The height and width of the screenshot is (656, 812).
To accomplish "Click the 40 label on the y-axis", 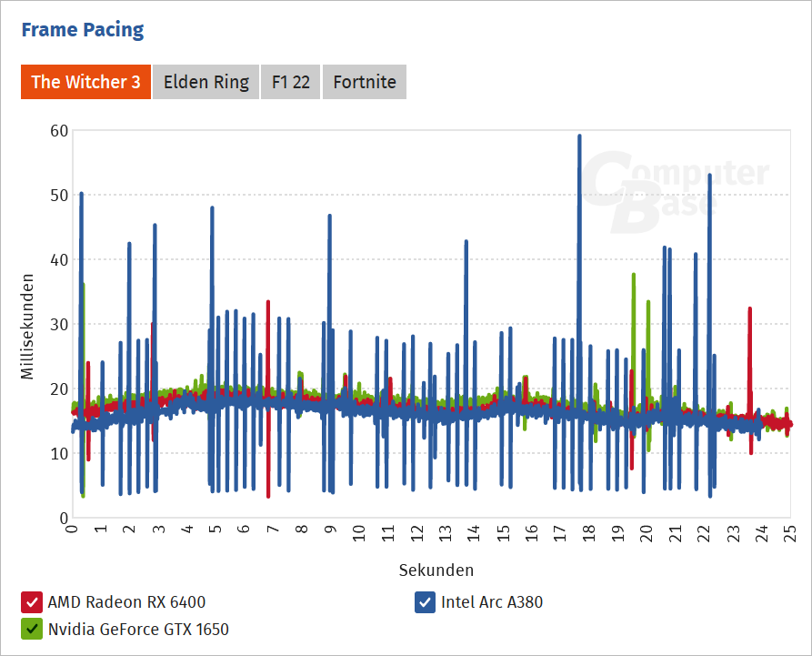I will click(x=59, y=259).
